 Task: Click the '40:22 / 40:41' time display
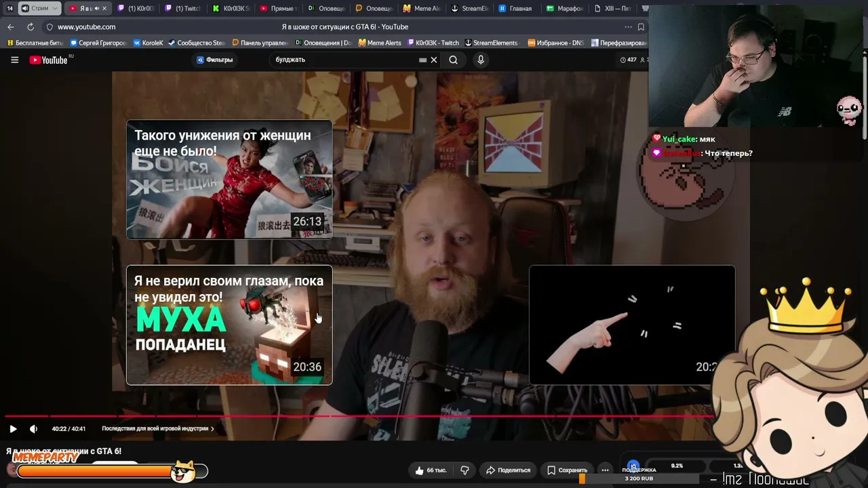pos(68,428)
